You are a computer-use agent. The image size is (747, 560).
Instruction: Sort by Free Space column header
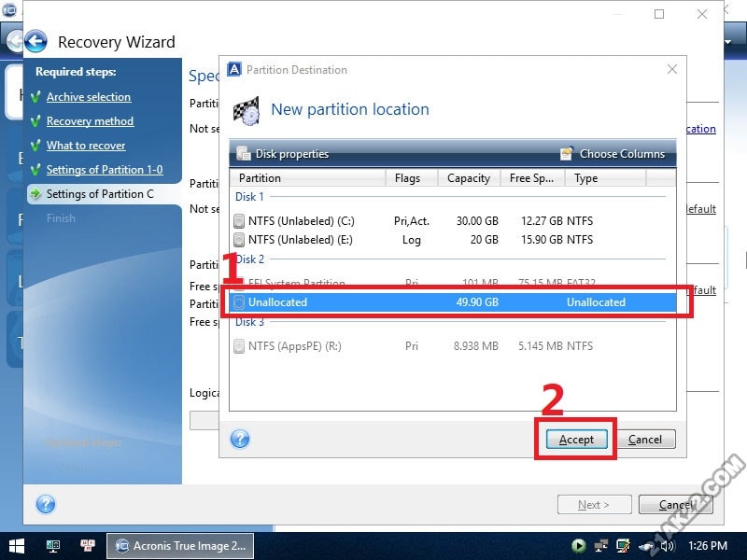click(x=532, y=178)
